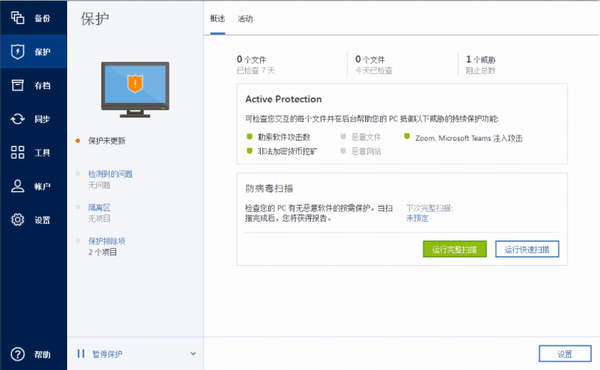This screenshot has height=370, width=600.
Task: Open the 检测到的问题 link
Action: (111, 174)
